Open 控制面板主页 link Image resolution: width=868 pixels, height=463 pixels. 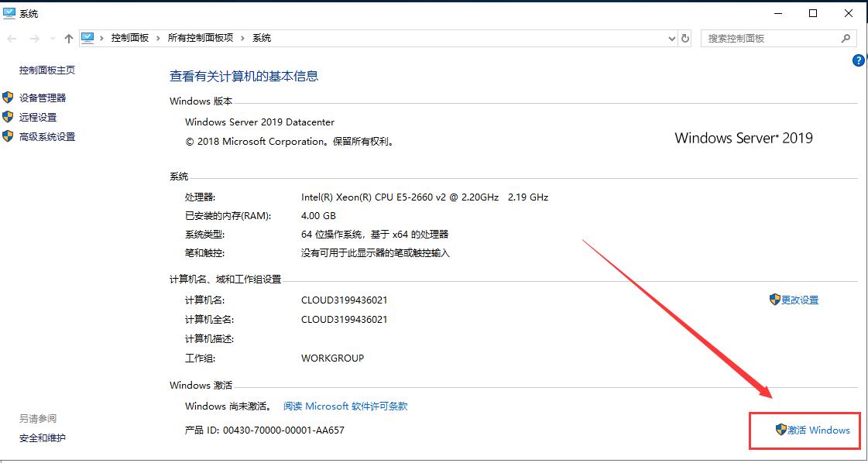[x=47, y=70]
